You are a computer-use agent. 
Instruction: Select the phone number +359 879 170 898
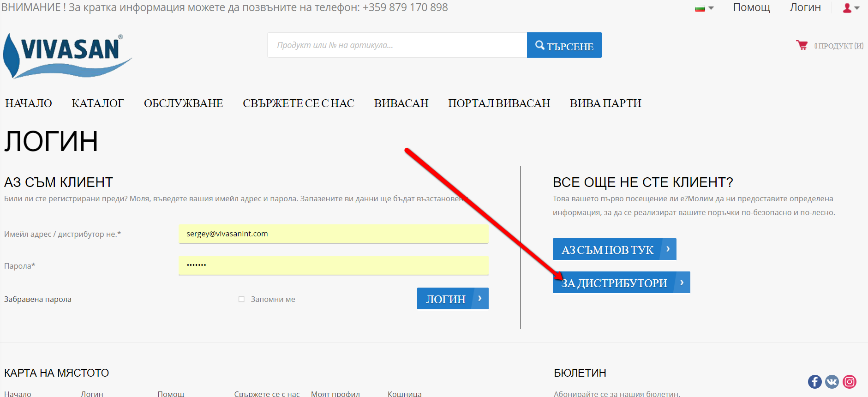405,7
